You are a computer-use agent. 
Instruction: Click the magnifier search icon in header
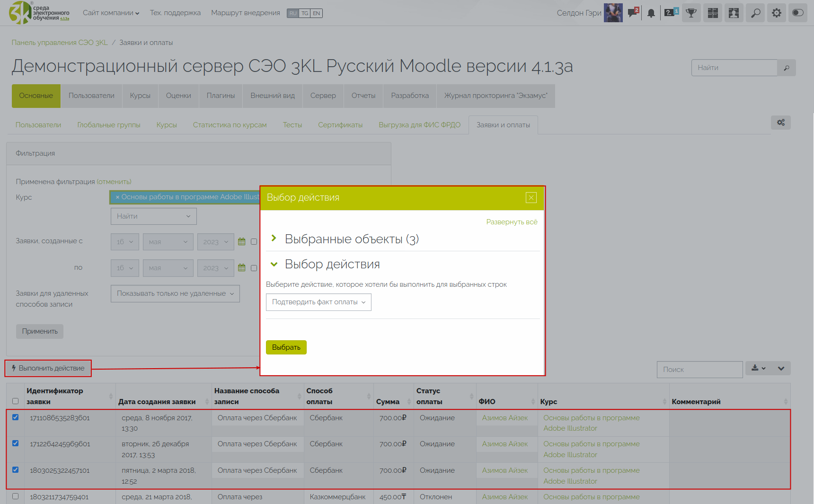(756, 13)
